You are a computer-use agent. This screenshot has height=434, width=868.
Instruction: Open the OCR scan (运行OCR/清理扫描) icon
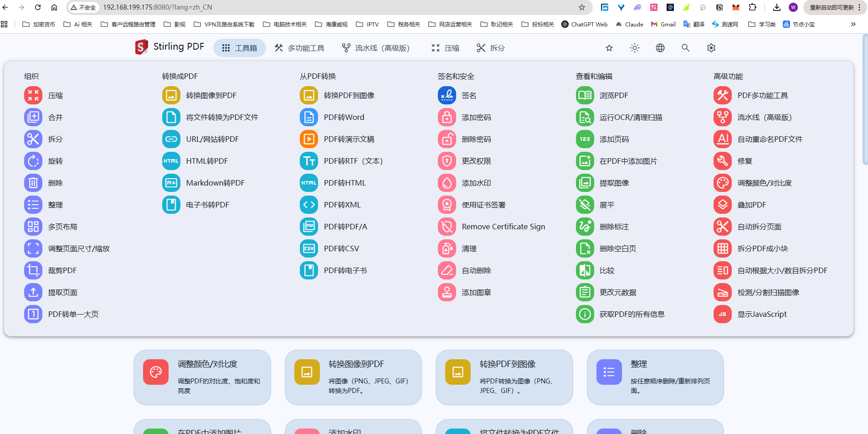[585, 117]
